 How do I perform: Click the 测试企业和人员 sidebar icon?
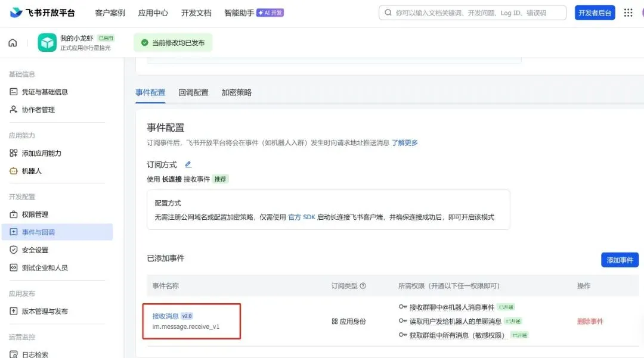click(x=14, y=268)
